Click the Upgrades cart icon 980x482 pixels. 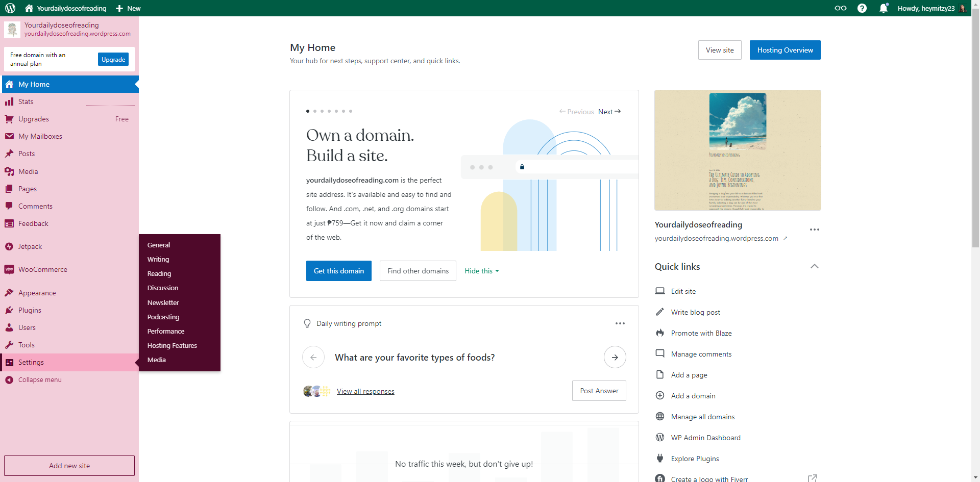click(9, 119)
